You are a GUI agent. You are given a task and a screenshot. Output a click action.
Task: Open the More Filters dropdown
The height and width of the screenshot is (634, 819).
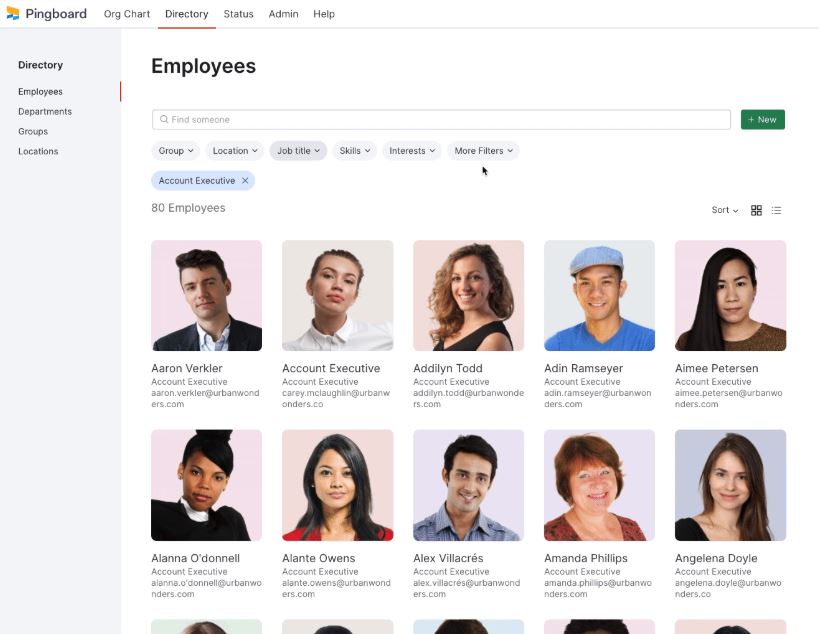(483, 151)
